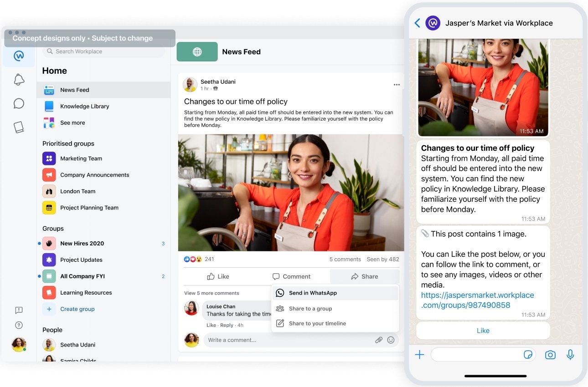Viewport: 588px width, 387px height.
Task: Click the Write a comment field
Action: tap(301, 340)
